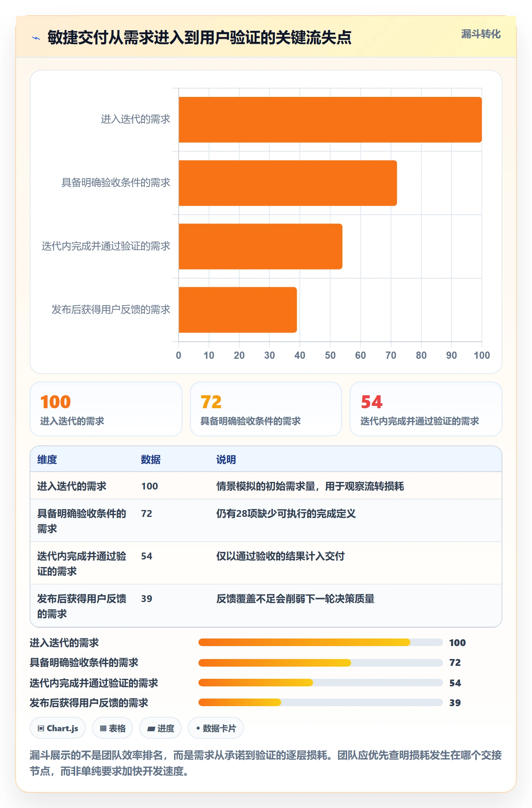Click the 进度 tag chip

160,728
